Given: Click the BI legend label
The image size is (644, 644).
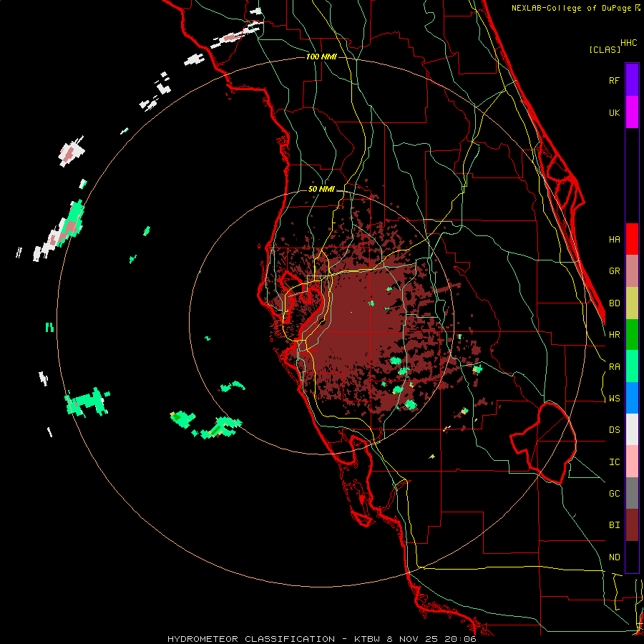Looking at the screenshot, I should 614,525.
